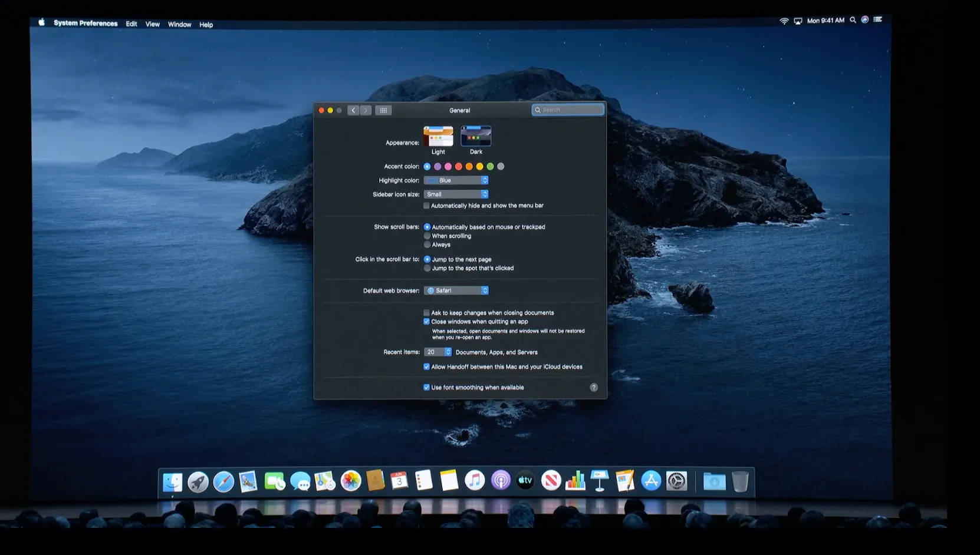Pick the green accent color

point(490,167)
